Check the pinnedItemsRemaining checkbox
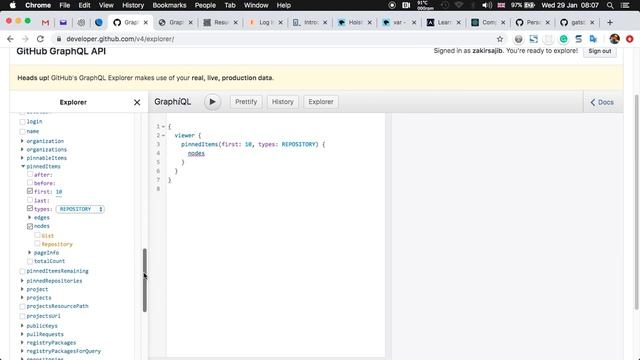 coord(22,271)
